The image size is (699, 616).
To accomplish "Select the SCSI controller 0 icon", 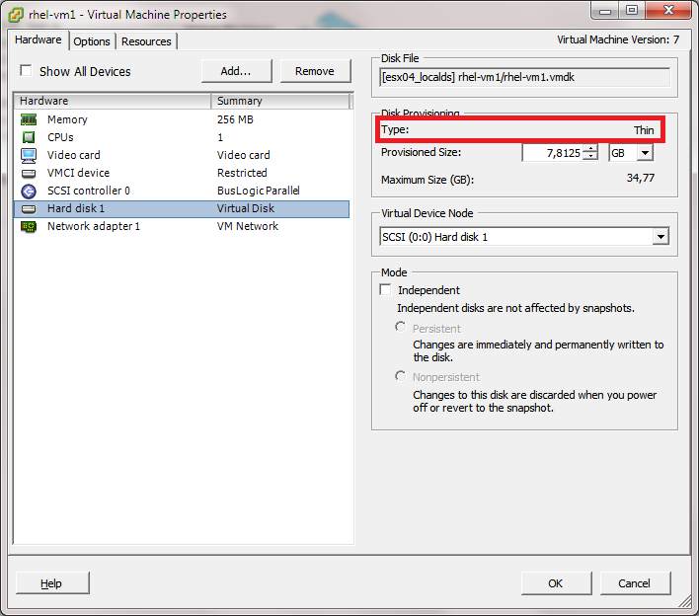I will coord(29,191).
